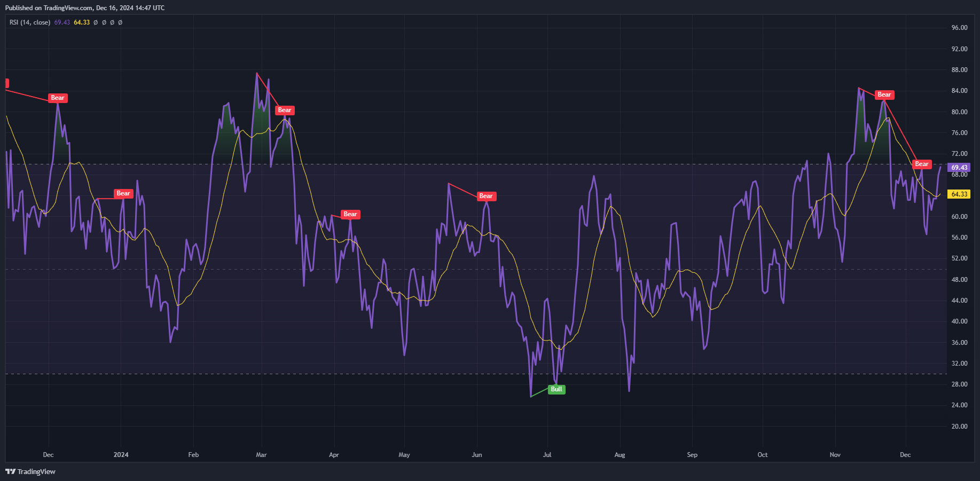The width and height of the screenshot is (980, 481).
Task: Click the Sep label on the time axis
Action: [692, 455]
